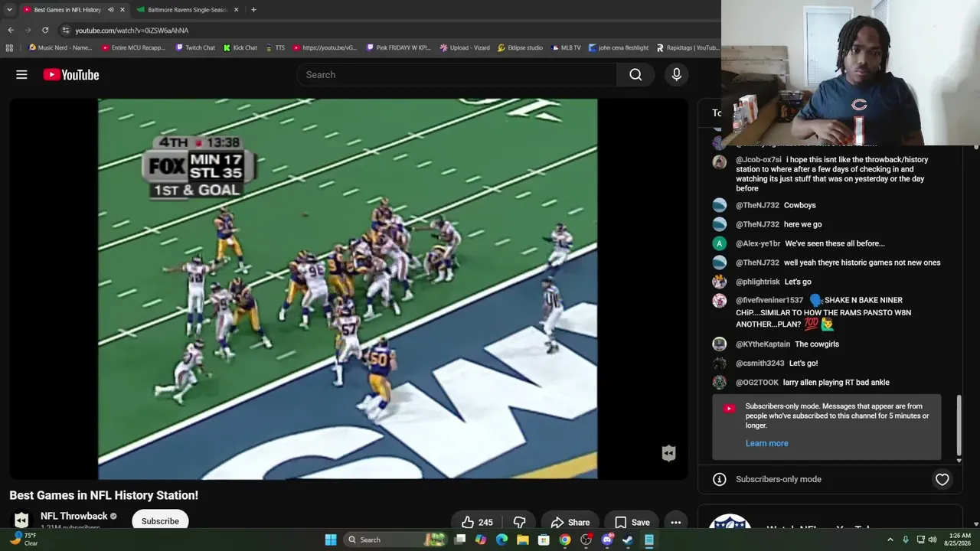Open the Upload - Vizard bookmark

click(x=465, y=47)
